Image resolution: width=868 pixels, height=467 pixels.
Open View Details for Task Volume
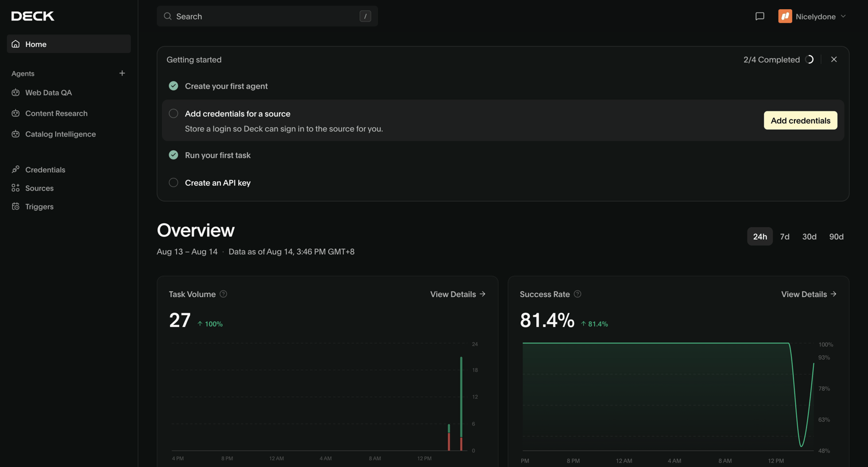pos(458,294)
